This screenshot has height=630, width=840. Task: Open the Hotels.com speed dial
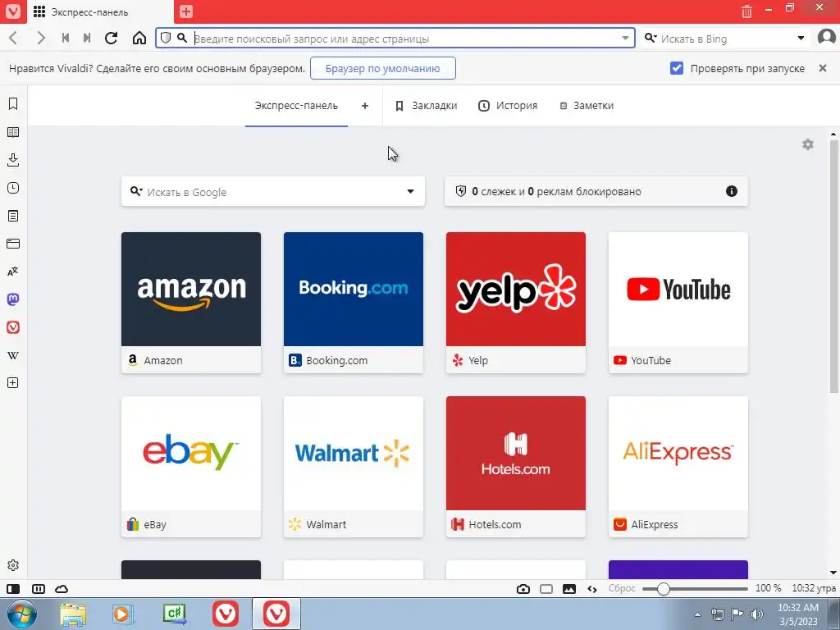pyautogui.click(x=516, y=467)
